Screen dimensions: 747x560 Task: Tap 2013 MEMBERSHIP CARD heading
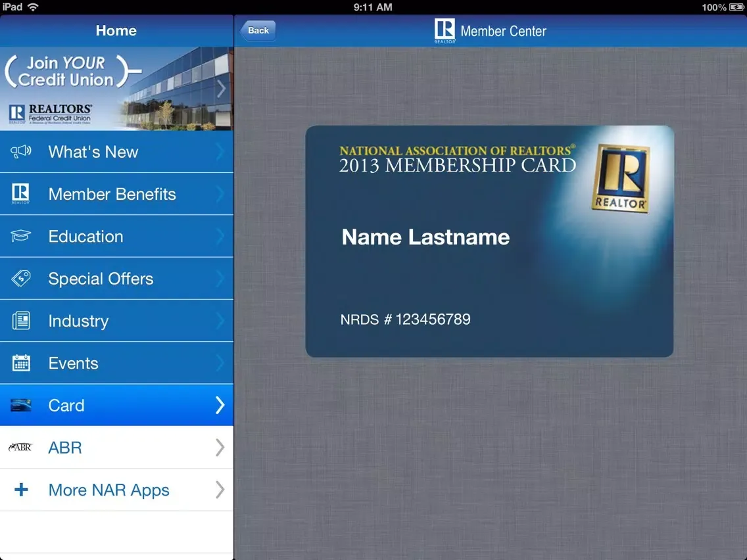(x=458, y=166)
